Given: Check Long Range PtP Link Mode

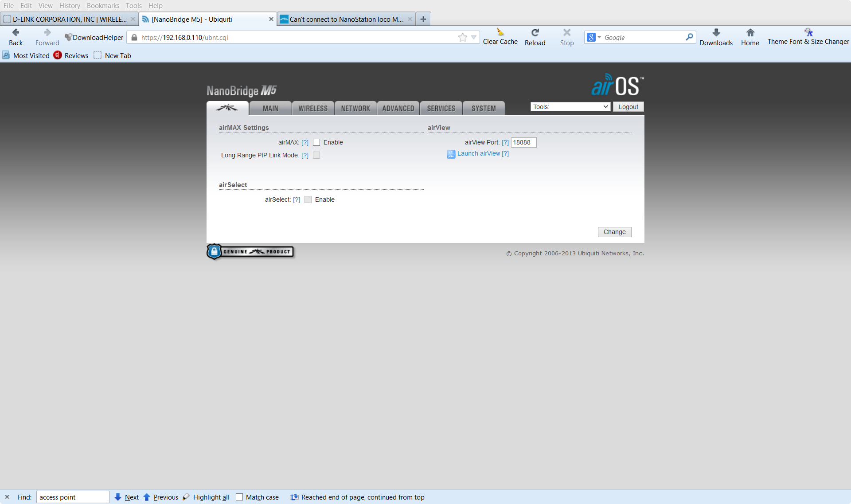Looking at the screenshot, I should coord(316,155).
